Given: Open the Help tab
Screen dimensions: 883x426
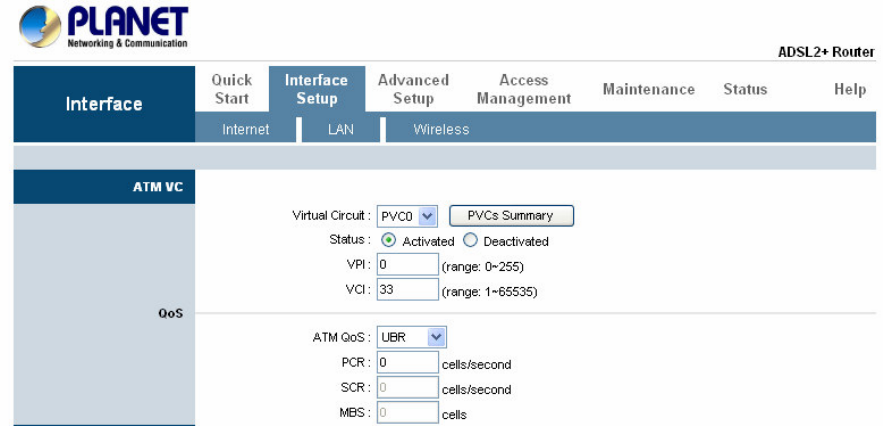Looking at the screenshot, I should pyautogui.click(x=849, y=90).
